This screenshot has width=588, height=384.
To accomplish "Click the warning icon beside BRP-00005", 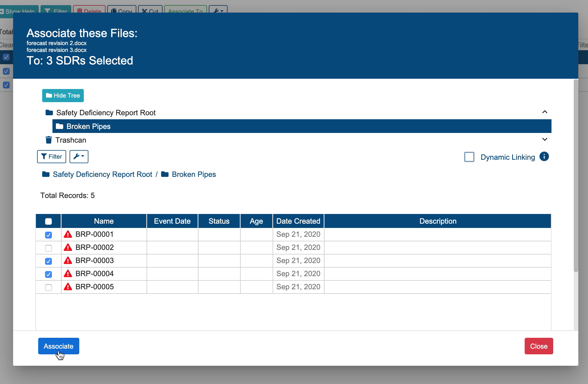I will click(x=68, y=287).
